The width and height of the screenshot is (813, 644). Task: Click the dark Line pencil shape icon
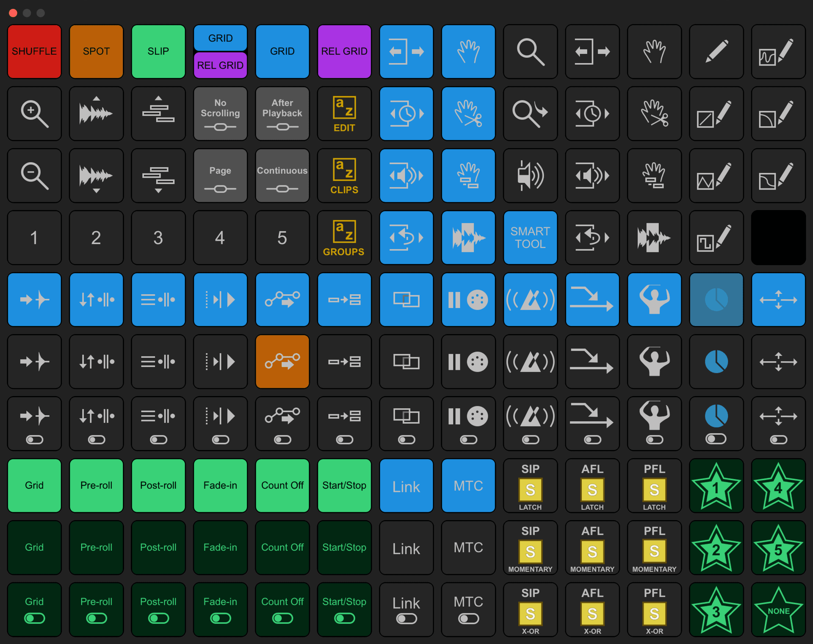716,113
